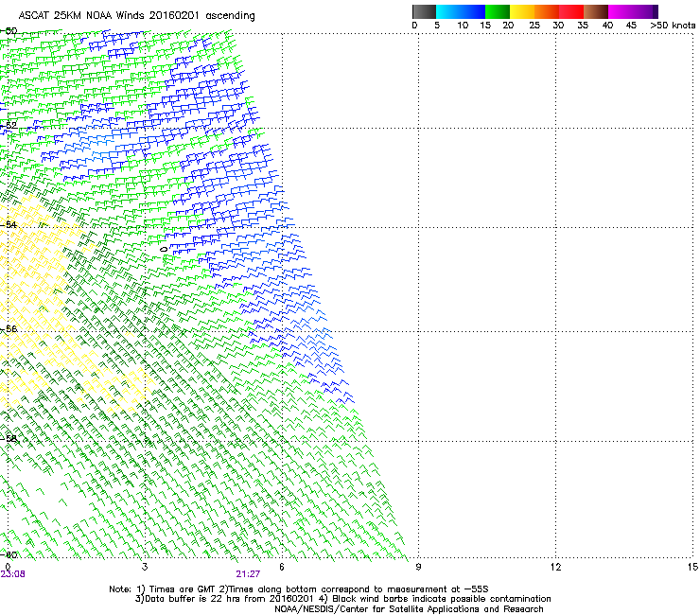Click the black contaminated wind barb marker
The width and height of the screenshot is (700, 615).
164,249
